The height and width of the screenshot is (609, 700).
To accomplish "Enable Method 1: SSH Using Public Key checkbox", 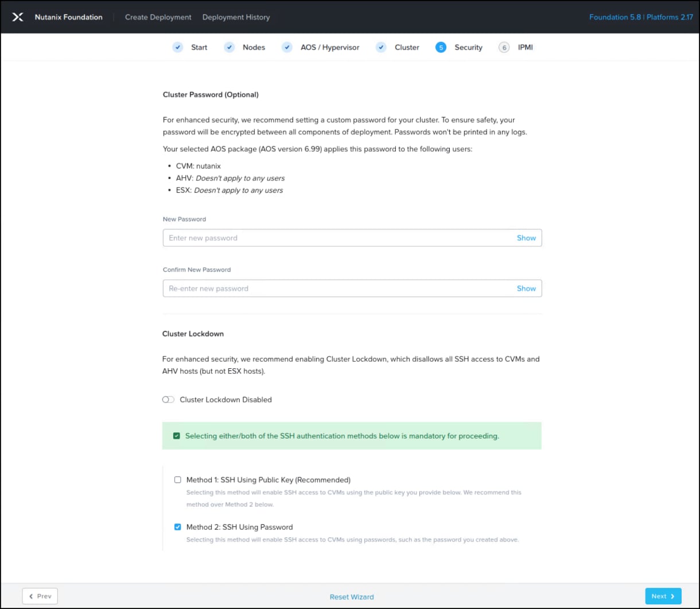I will (178, 479).
